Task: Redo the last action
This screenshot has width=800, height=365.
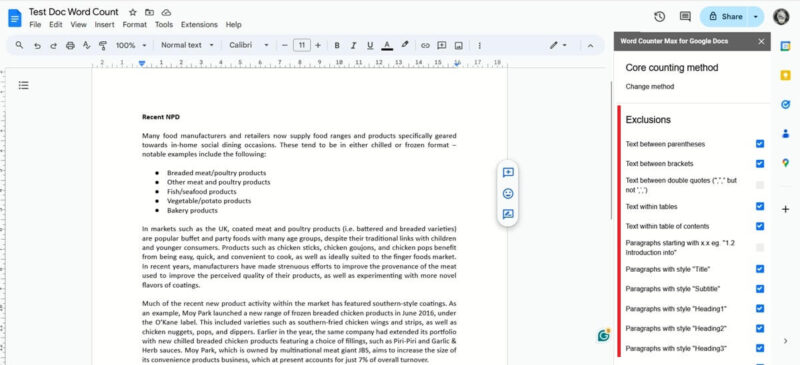Action: tap(53, 45)
